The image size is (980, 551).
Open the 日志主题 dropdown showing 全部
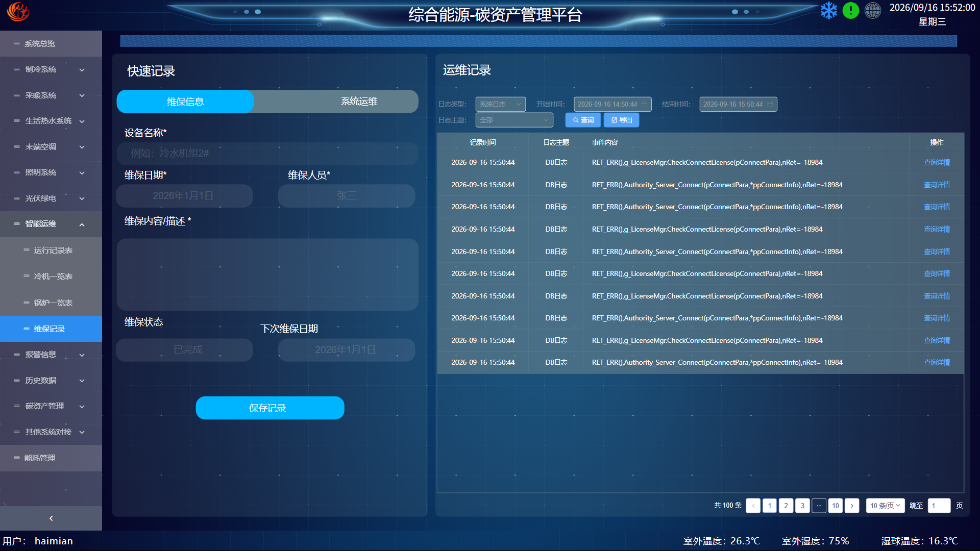[514, 120]
